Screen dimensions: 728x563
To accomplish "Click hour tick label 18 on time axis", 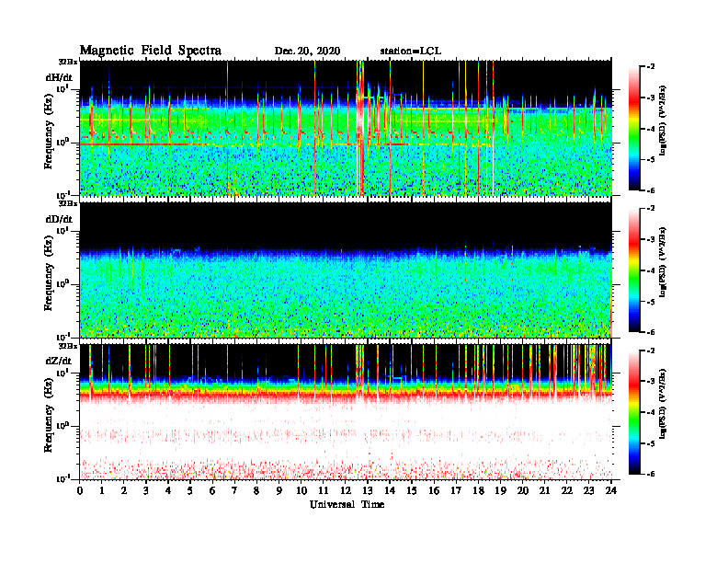I will click(x=478, y=490).
